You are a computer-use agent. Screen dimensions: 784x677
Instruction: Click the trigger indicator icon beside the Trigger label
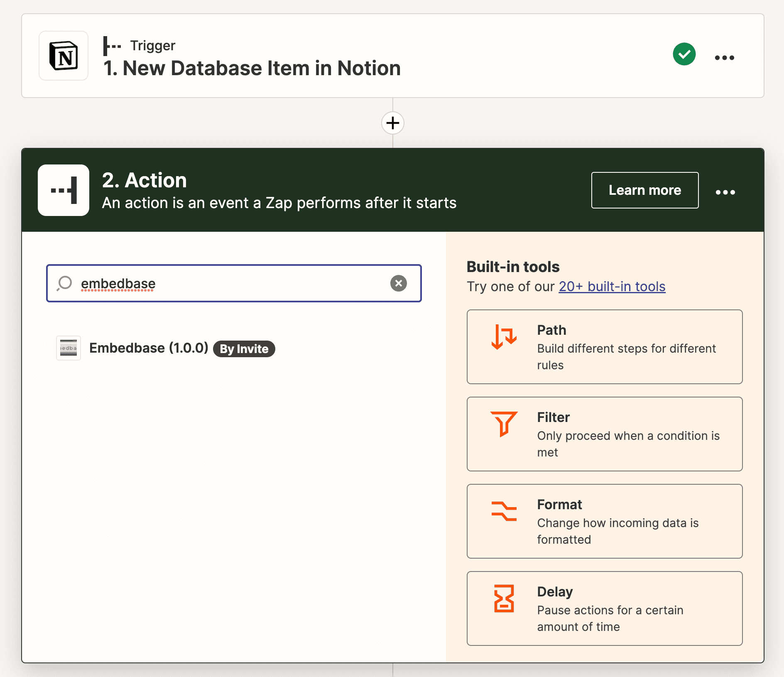112,46
